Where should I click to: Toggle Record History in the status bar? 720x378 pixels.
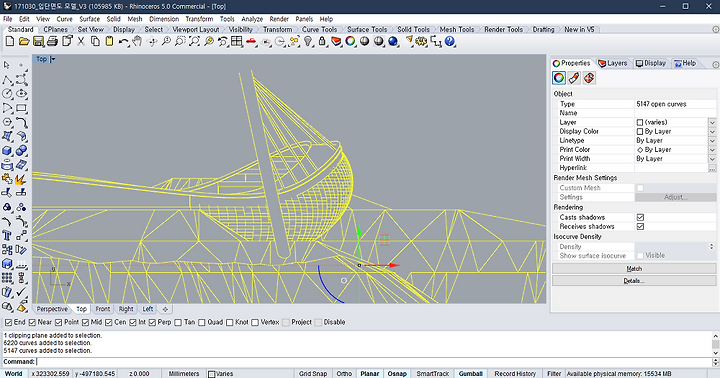pyautogui.click(x=515, y=374)
